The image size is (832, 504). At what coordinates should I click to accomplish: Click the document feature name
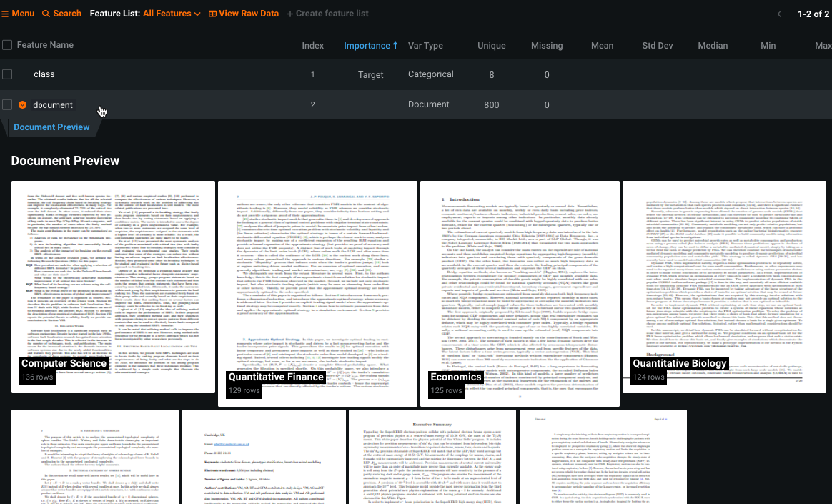coord(53,105)
